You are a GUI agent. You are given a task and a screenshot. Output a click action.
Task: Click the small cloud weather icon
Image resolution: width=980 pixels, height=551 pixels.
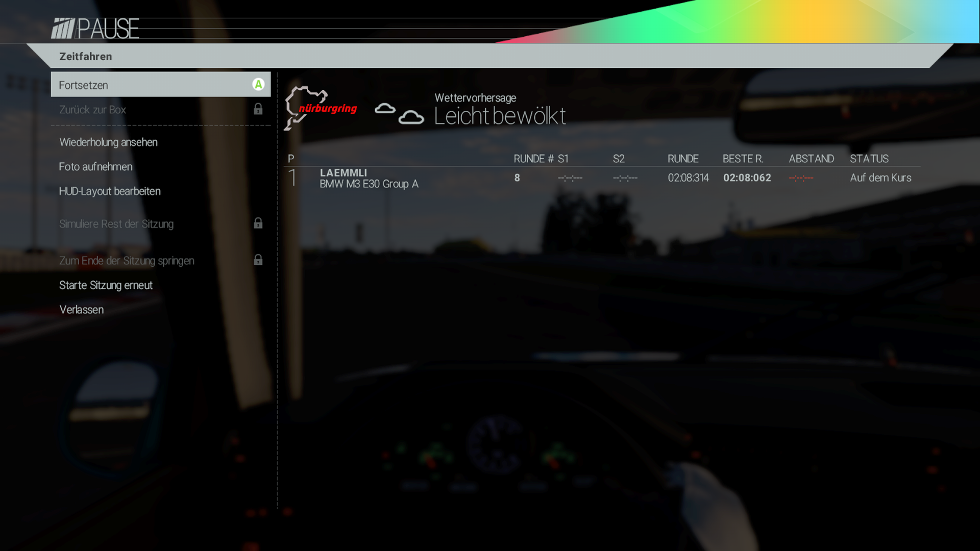pos(385,108)
